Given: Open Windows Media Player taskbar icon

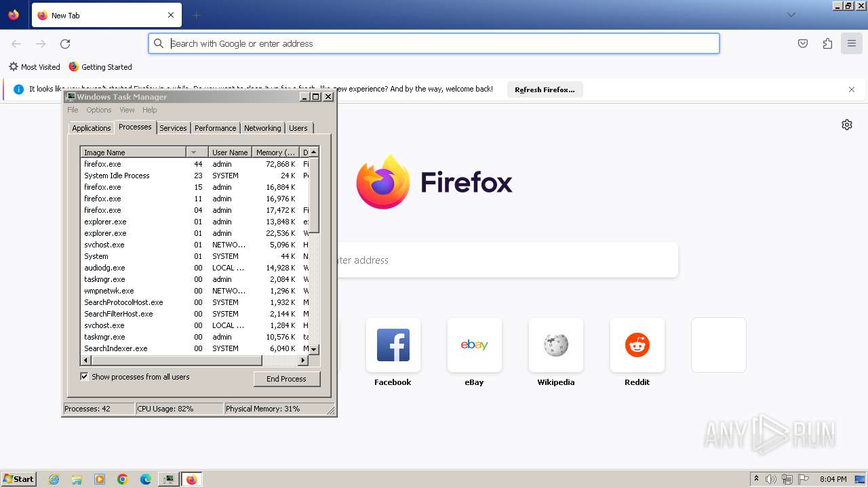Looking at the screenshot, I should pyautogui.click(x=100, y=479).
